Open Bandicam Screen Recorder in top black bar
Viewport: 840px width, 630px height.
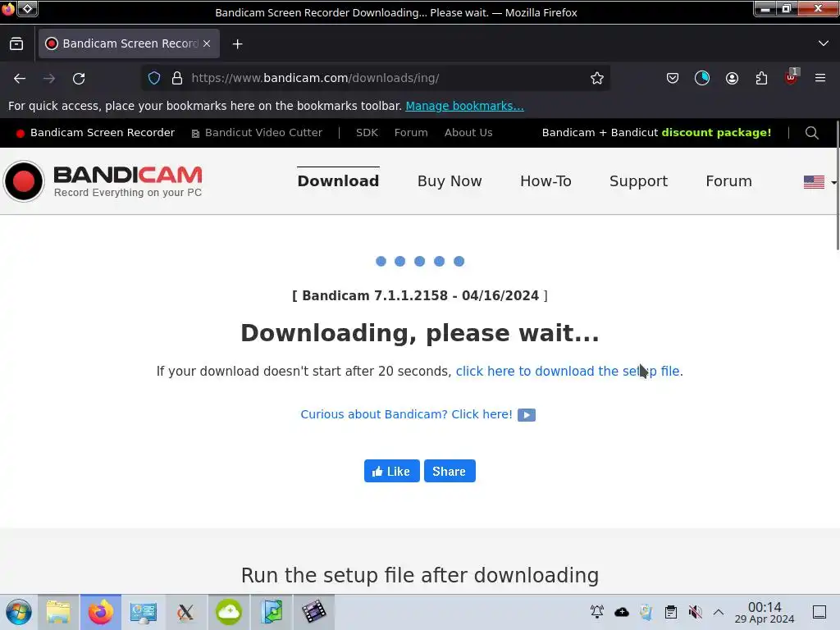(x=95, y=133)
